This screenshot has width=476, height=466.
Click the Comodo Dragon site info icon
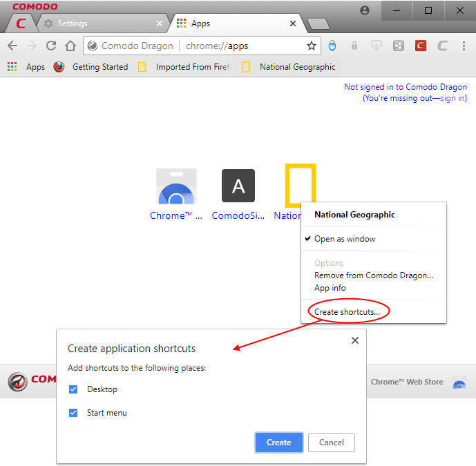93,46
